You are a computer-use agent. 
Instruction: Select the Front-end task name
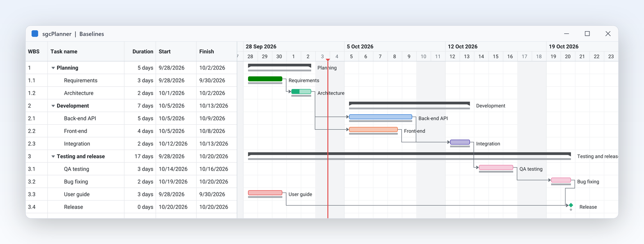76,131
